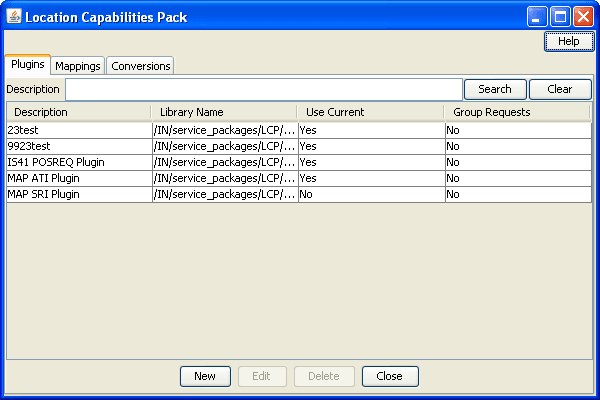Close the window with the red X
This screenshot has height=400, width=600.
[584, 17]
